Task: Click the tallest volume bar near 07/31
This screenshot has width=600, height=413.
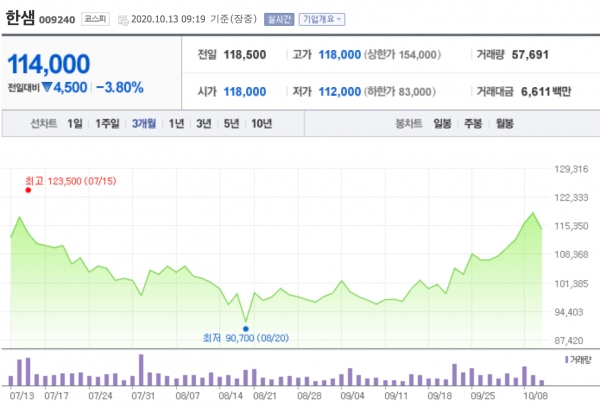Action: (x=141, y=370)
